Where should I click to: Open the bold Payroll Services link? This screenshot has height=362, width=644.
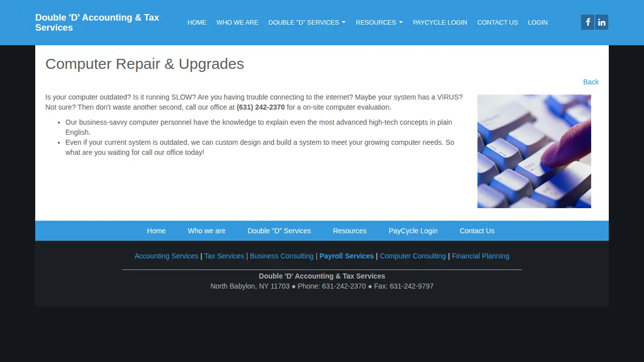(x=347, y=256)
